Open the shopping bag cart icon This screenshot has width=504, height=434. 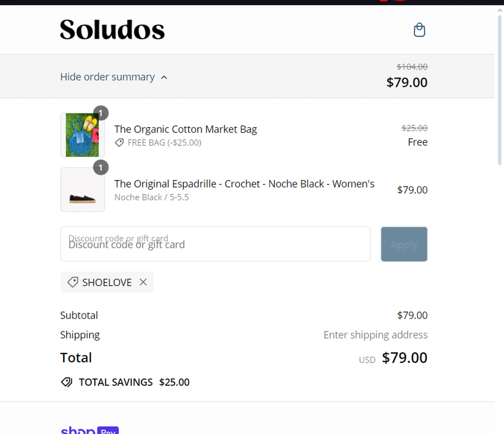point(419,30)
